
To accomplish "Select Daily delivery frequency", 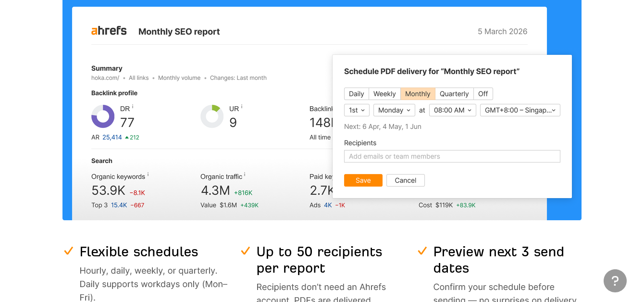I will click(357, 94).
